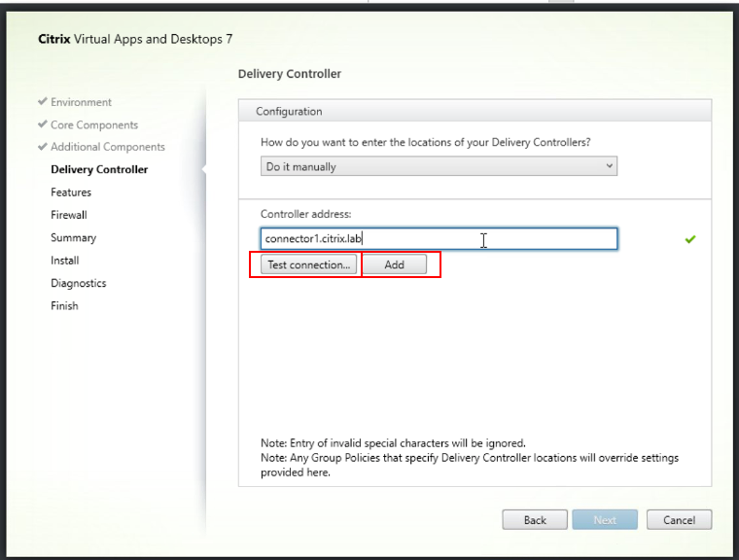Select the Install step in sidebar
The image size is (739, 560).
tap(65, 261)
